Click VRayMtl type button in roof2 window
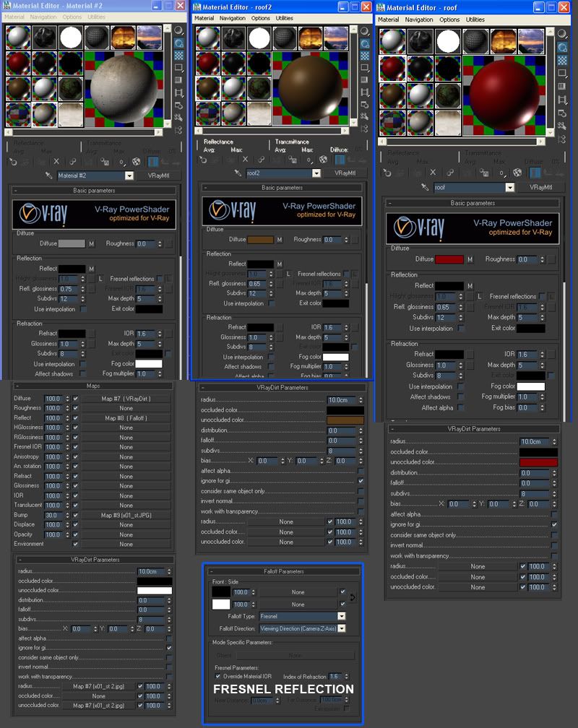The height and width of the screenshot is (728, 578). [345, 173]
